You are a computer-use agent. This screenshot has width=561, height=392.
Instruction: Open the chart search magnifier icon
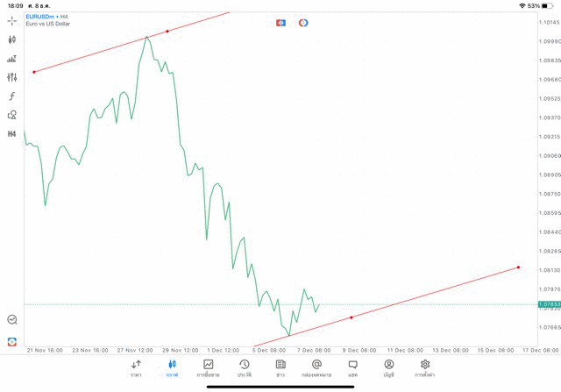12,320
